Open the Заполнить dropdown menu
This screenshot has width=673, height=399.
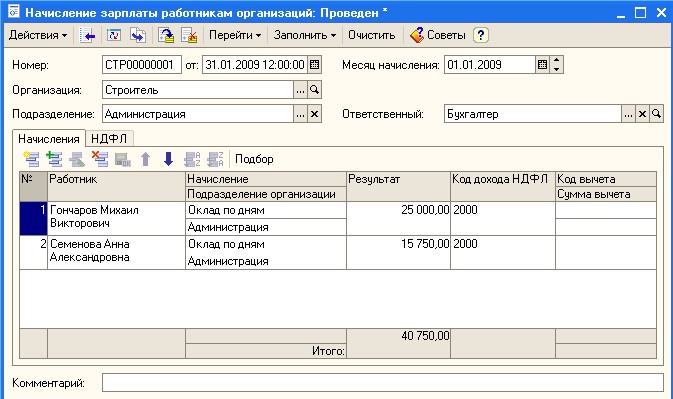coord(305,35)
